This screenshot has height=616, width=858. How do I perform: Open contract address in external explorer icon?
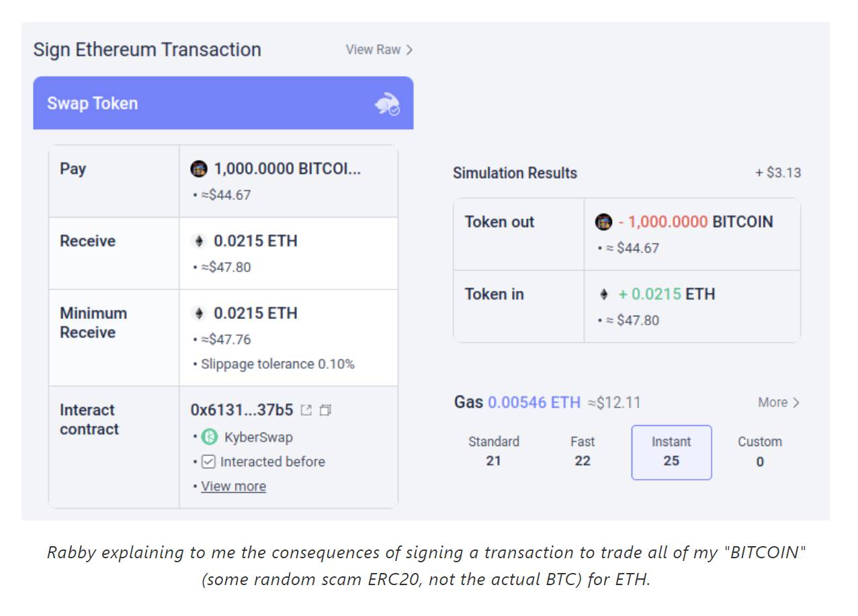point(306,410)
